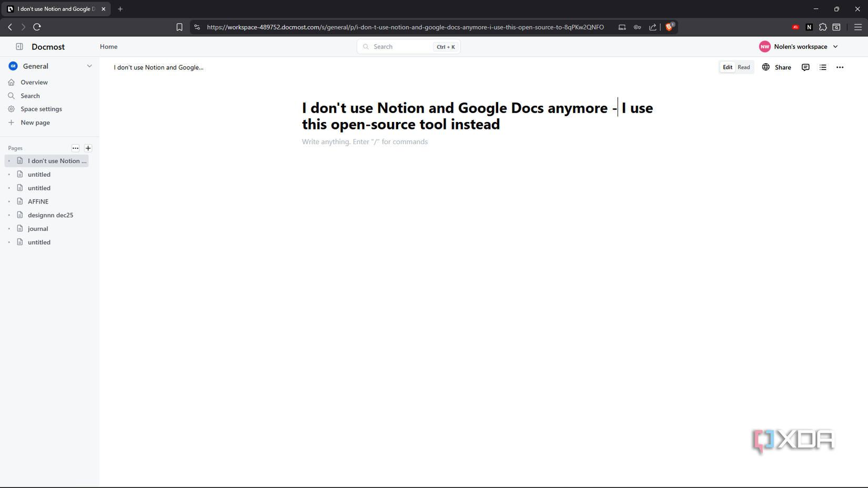
Task: Expand the General space chevron
Action: (89, 66)
